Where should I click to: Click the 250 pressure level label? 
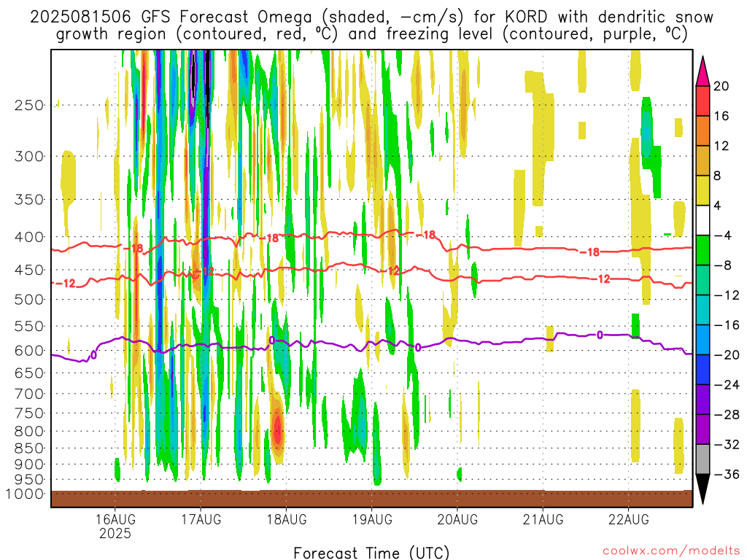point(29,105)
